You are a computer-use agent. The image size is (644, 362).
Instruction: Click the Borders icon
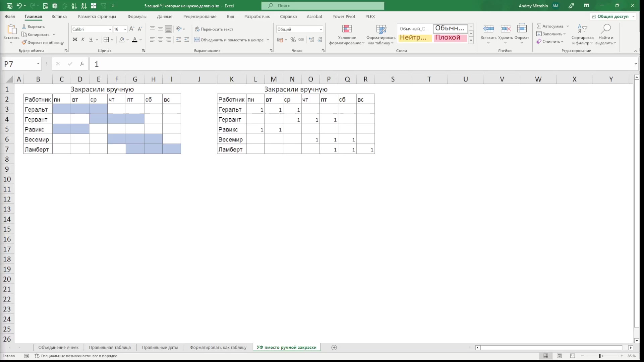click(106, 40)
